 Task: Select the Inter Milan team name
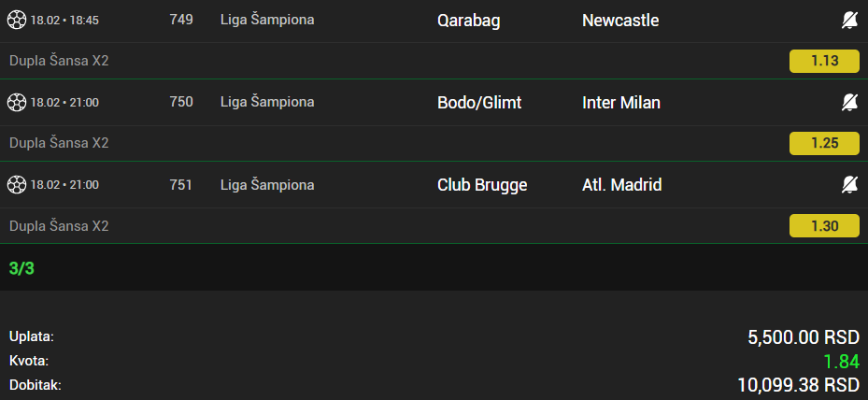(620, 102)
